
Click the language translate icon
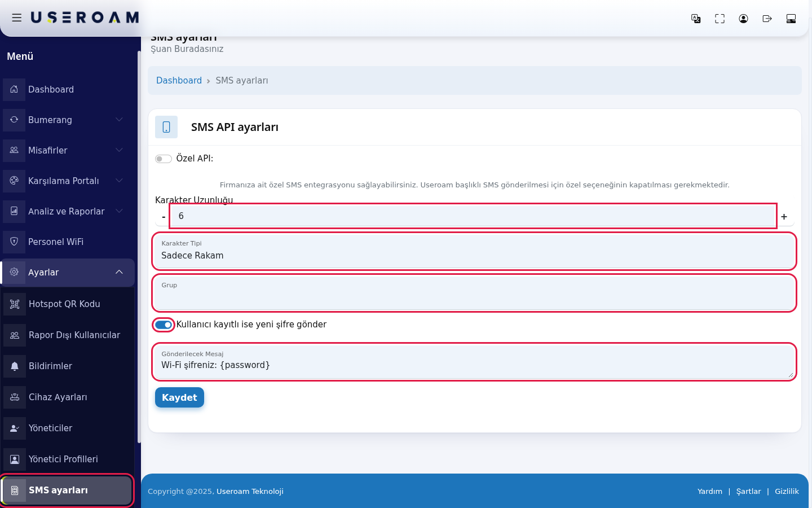(x=696, y=19)
